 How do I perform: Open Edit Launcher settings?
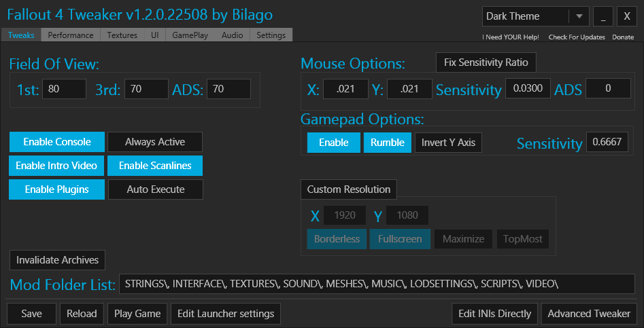point(226,314)
